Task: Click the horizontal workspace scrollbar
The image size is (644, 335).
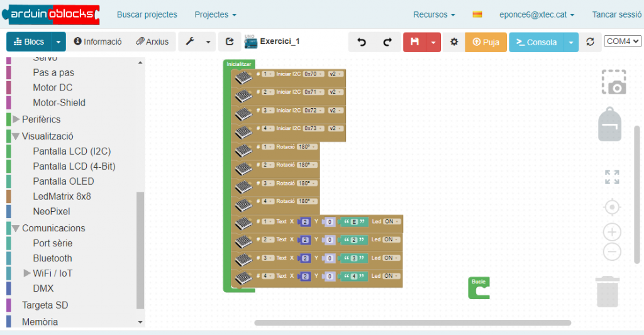Action: 412,323
